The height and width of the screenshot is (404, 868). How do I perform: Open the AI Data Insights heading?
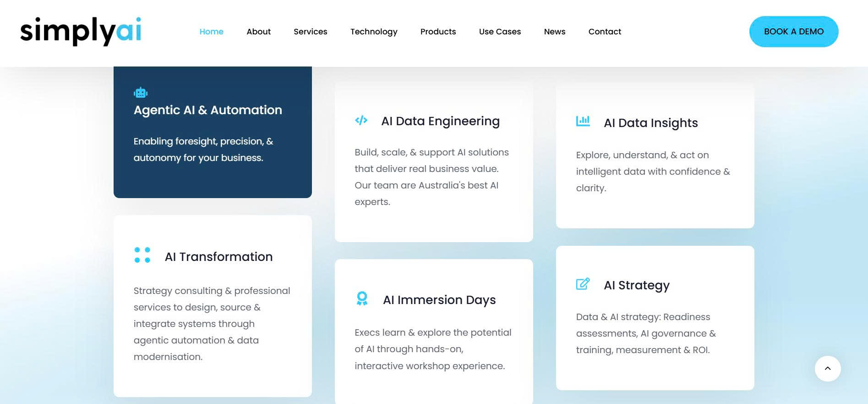tap(651, 123)
